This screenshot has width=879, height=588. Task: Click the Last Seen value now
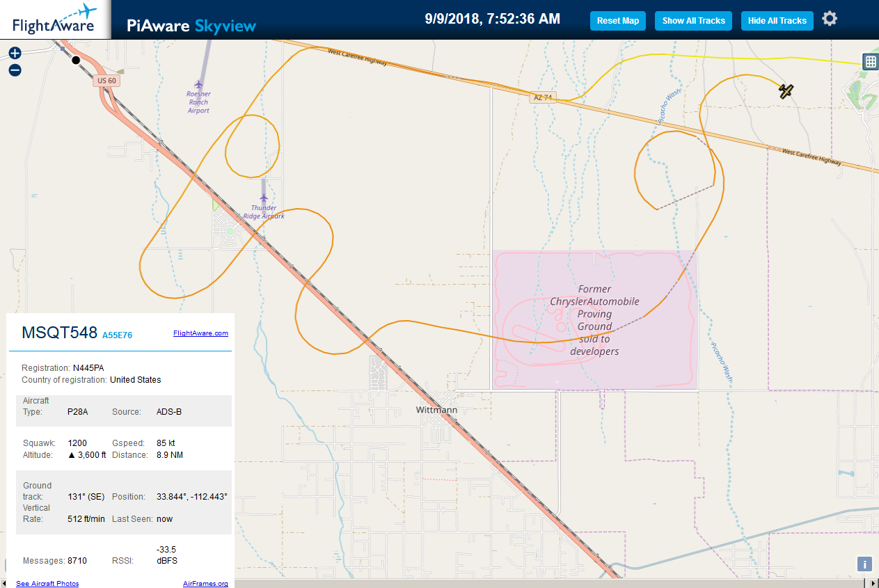165,519
